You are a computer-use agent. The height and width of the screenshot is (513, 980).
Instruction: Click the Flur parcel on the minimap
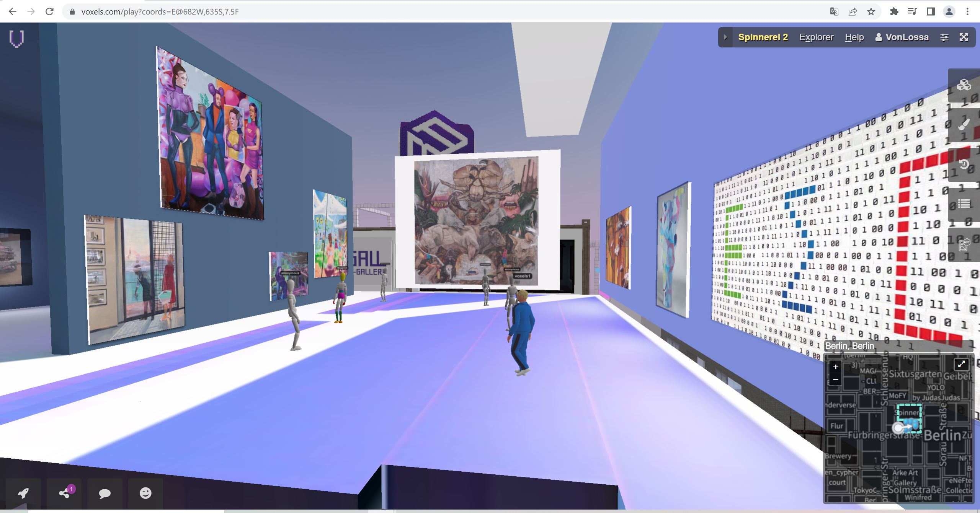pyautogui.click(x=836, y=426)
